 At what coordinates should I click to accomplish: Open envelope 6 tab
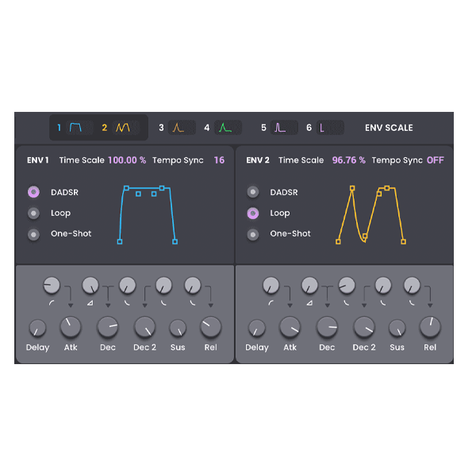tap(324, 128)
